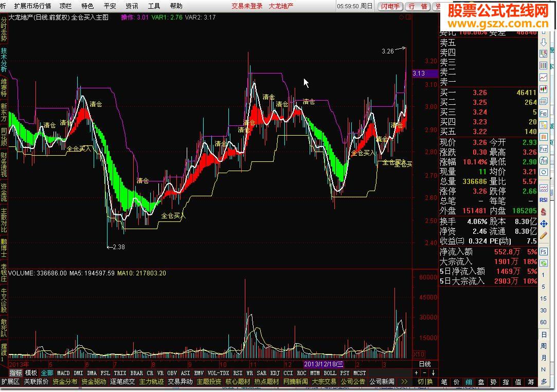The image size is (557, 392).
Task: Click the 切换 button at bottom
Action: click(425, 382)
